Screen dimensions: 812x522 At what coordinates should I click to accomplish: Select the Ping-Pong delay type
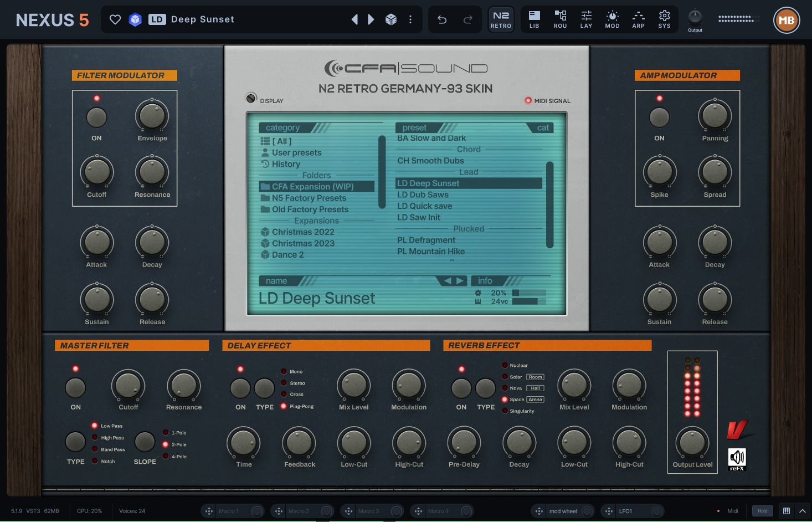[284, 406]
